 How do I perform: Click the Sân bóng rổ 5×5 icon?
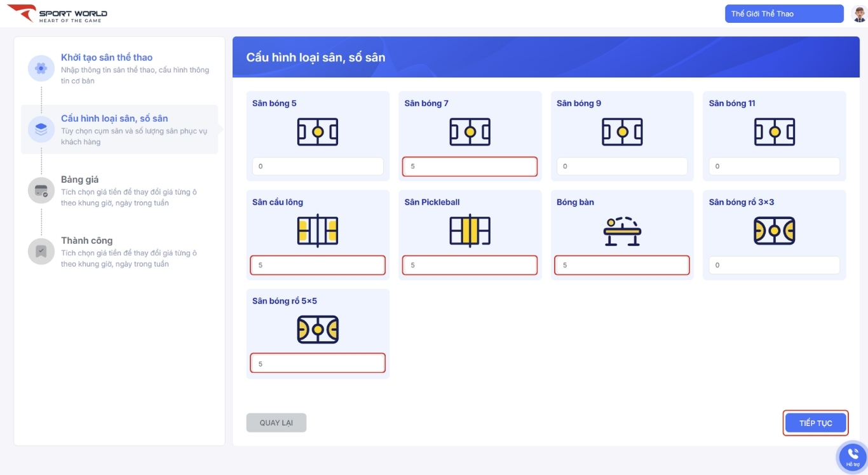tap(318, 330)
